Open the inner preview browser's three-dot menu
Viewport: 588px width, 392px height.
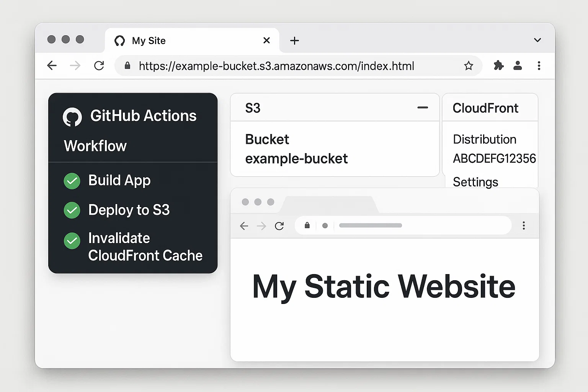[x=524, y=225]
